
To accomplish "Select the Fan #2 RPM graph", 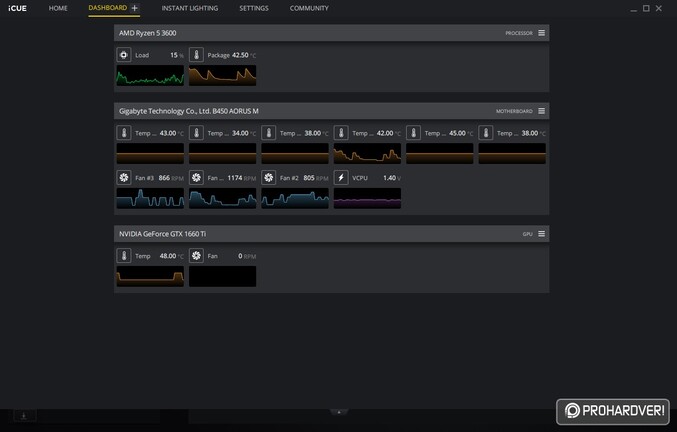I will pos(295,198).
